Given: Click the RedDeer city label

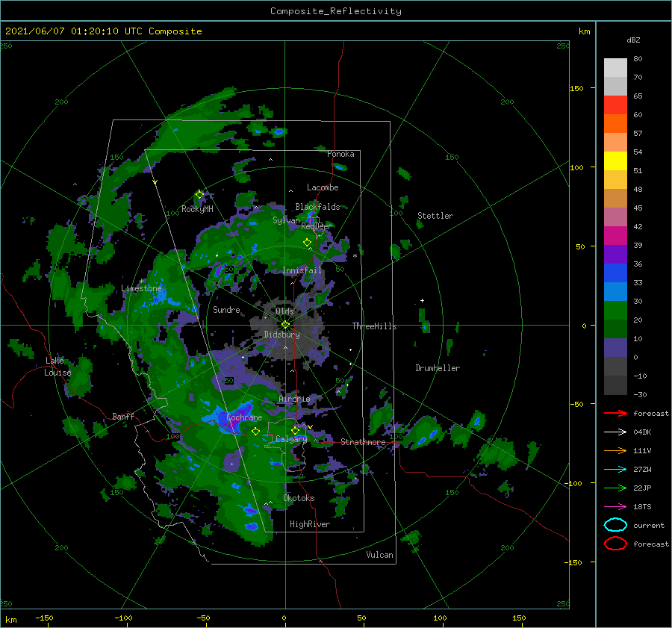Looking at the screenshot, I should click(317, 226).
